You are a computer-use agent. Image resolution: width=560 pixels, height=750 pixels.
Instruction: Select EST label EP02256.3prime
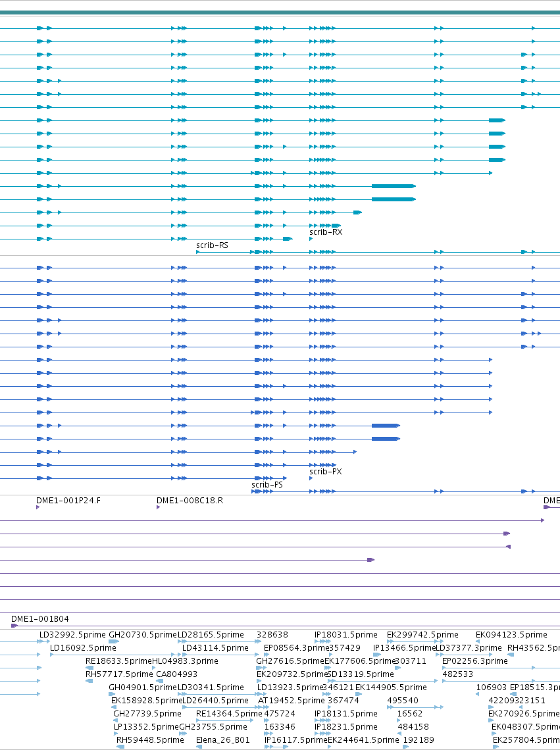pyautogui.click(x=475, y=661)
